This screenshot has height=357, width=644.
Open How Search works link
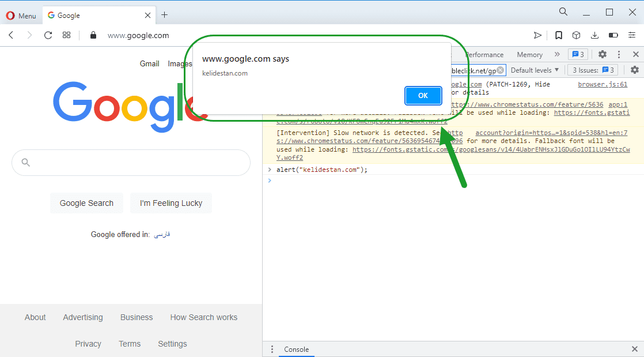click(204, 318)
